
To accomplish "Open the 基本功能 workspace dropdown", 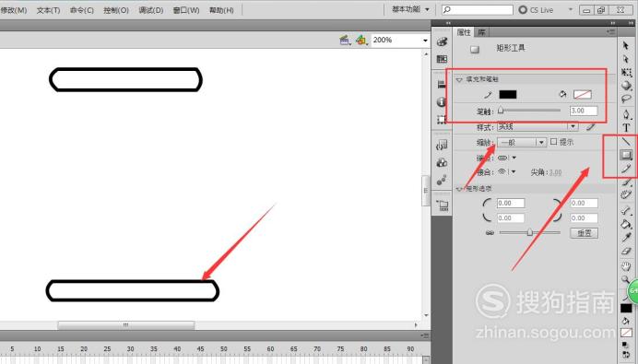I will point(410,9).
